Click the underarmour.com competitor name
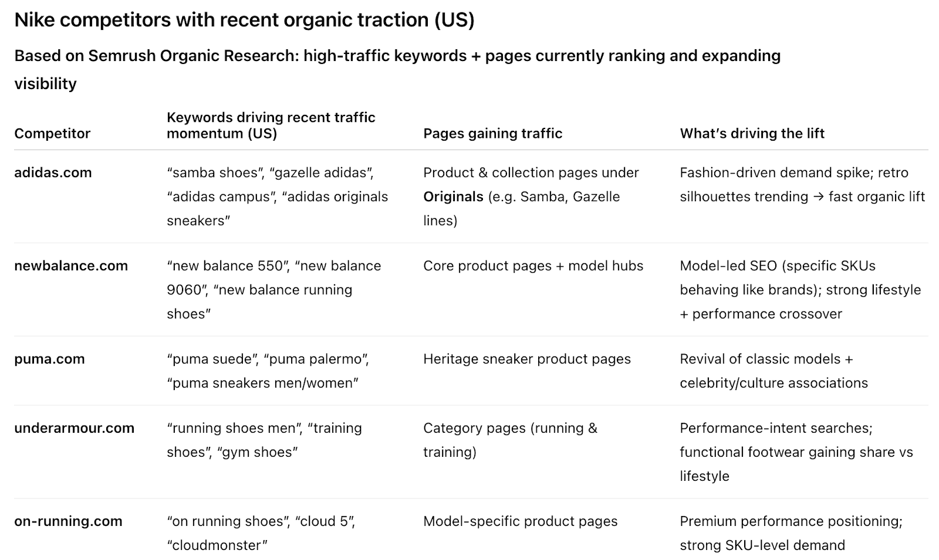This screenshot has width=939, height=560. pos(74,428)
